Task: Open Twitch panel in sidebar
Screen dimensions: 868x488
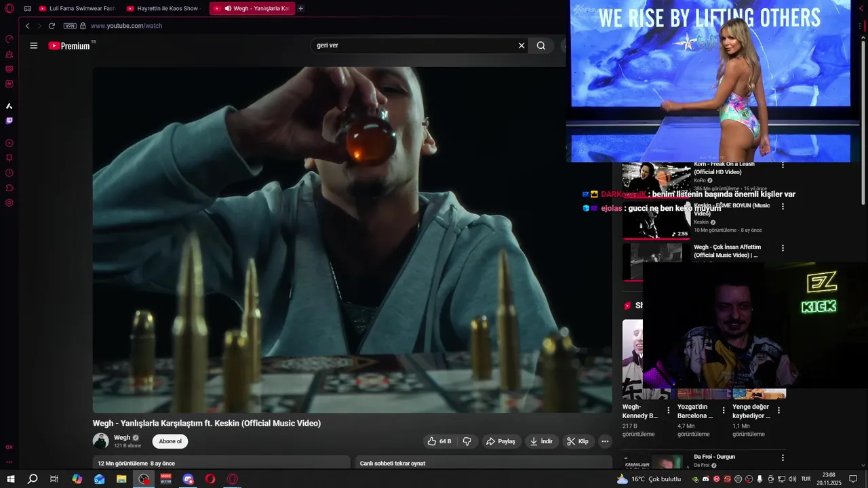Action: (9, 121)
